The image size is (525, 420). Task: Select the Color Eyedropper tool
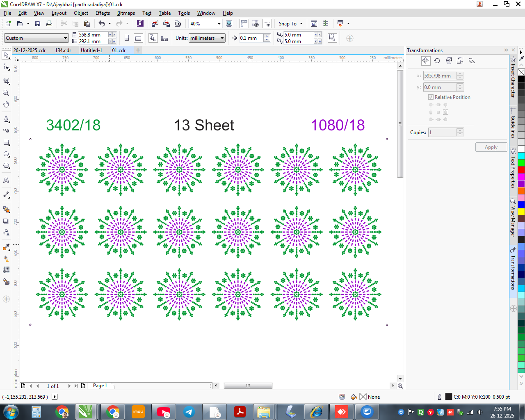6,247
